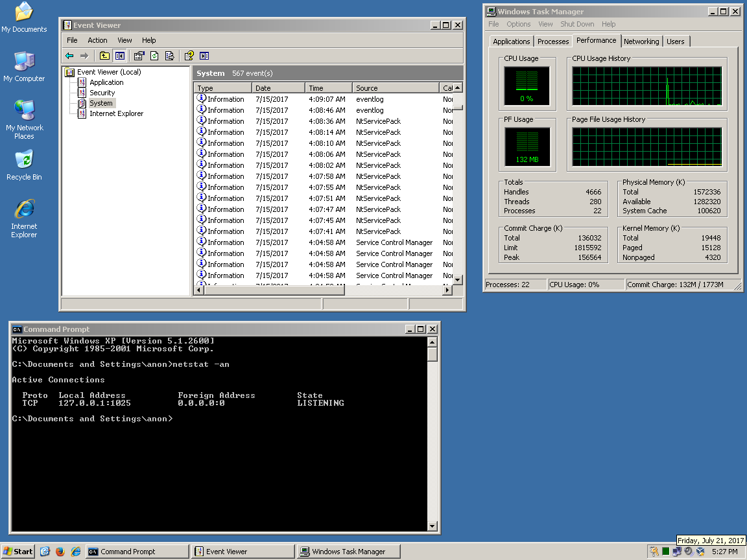The width and height of the screenshot is (747, 560).
Task: Click the event list vertical scrollbar down arrow
Action: [x=458, y=279]
